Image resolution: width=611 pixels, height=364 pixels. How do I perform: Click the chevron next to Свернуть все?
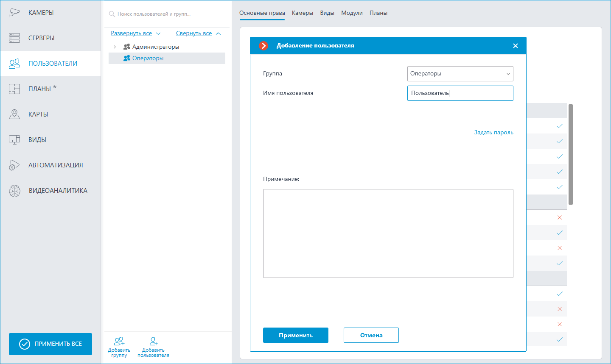click(218, 33)
